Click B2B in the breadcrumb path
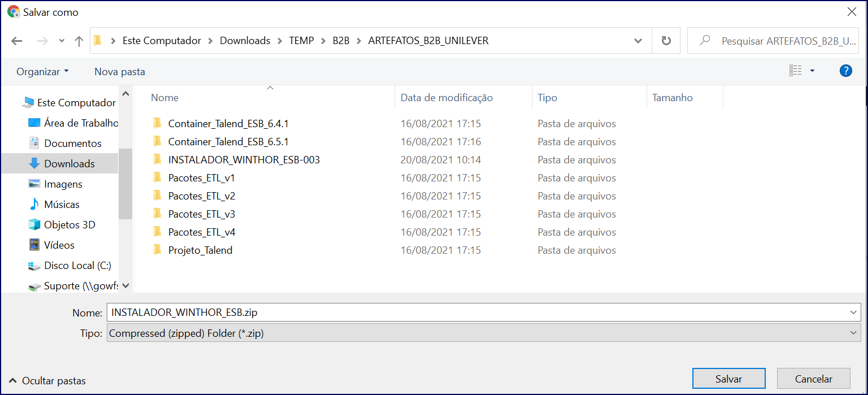Viewport: 868px width, 395px height. 341,41
